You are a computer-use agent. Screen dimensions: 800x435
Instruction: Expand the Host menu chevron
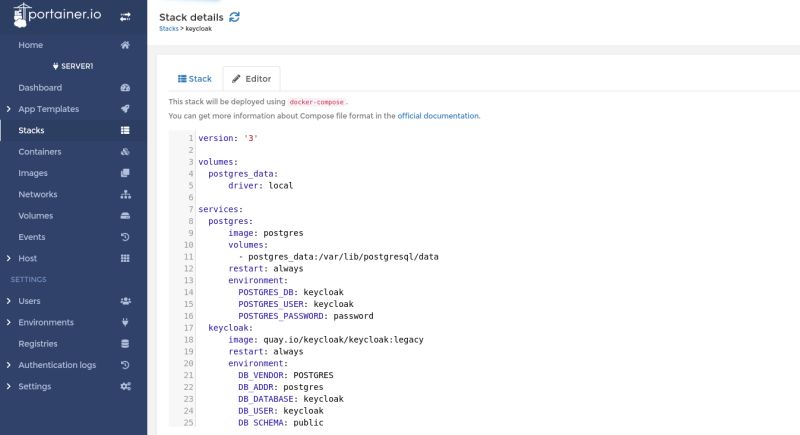point(9,259)
